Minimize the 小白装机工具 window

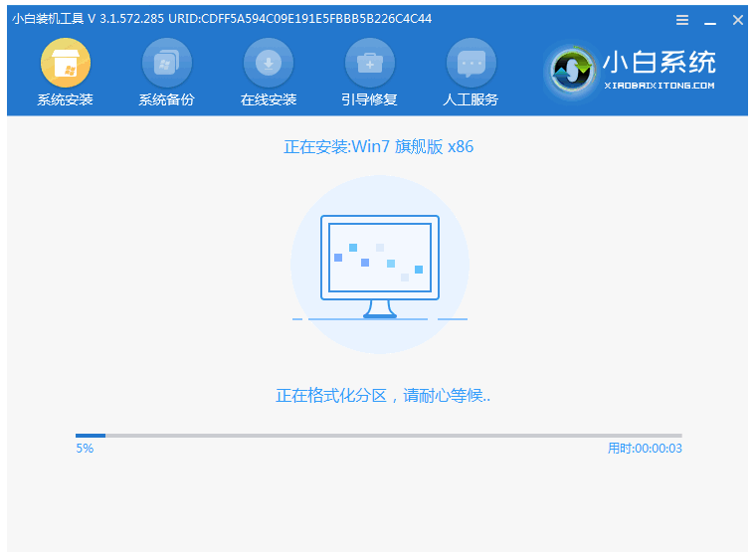(709, 20)
